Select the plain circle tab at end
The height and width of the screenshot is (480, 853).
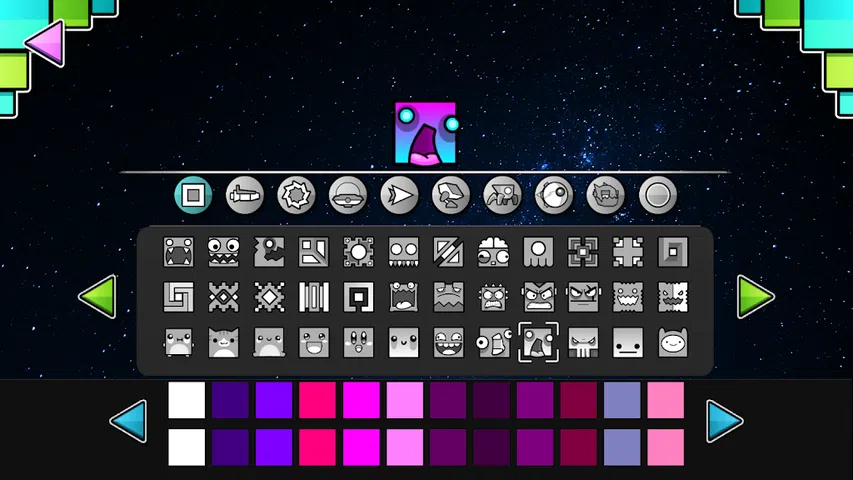click(x=657, y=195)
